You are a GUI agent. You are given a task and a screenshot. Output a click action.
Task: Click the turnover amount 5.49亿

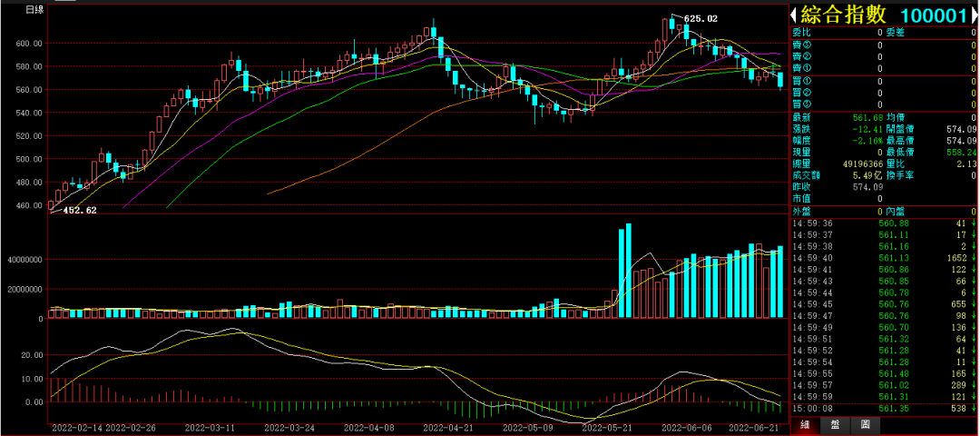point(869,176)
